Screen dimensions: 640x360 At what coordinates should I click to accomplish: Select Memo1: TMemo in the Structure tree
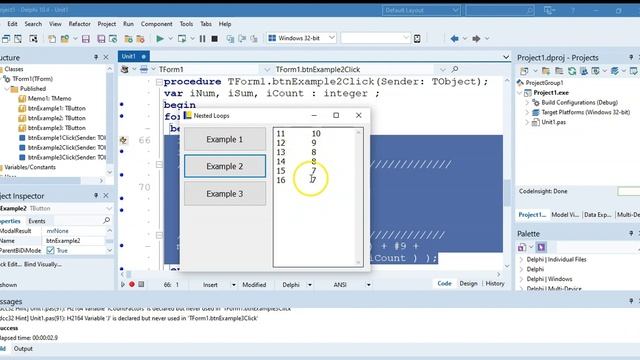point(49,98)
